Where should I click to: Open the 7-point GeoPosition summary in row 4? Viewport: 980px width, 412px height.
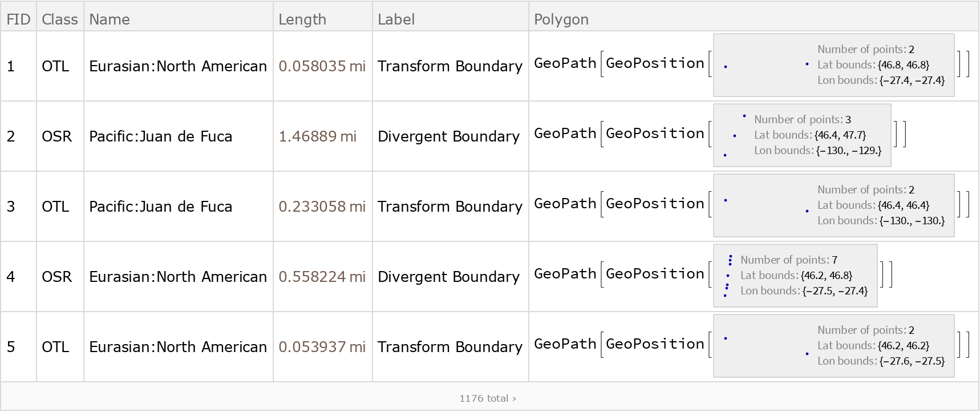795,276
